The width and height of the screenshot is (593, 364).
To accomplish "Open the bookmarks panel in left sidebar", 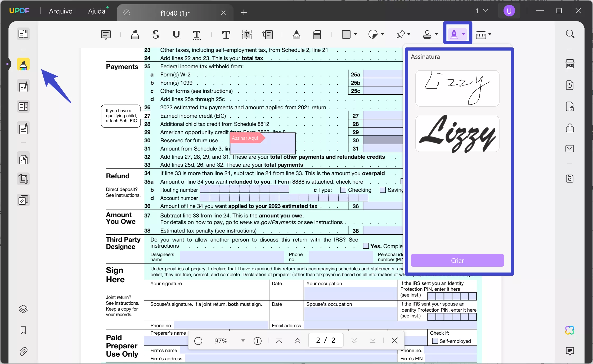I will 23,330.
